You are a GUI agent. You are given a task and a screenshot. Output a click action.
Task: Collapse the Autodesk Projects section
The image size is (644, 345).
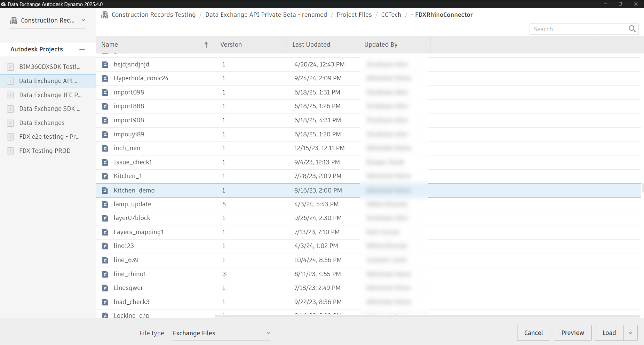pyautogui.click(x=82, y=49)
